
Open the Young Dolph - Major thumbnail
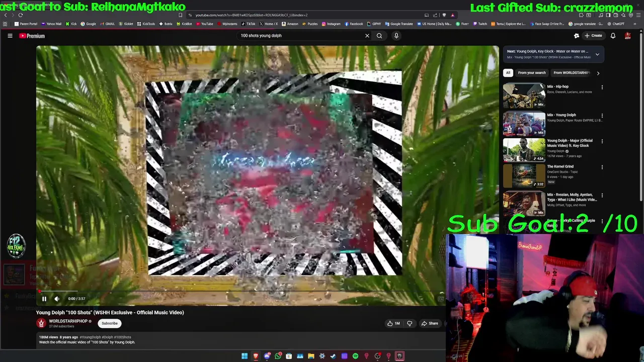tap(524, 150)
